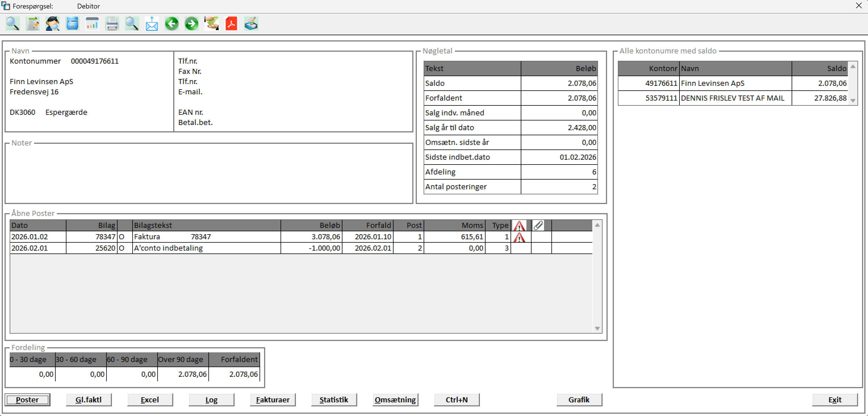Screen dimensions: 868x416
Task: Click the Forfald column header in Åbne Poster
Action: tap(368, 225)
